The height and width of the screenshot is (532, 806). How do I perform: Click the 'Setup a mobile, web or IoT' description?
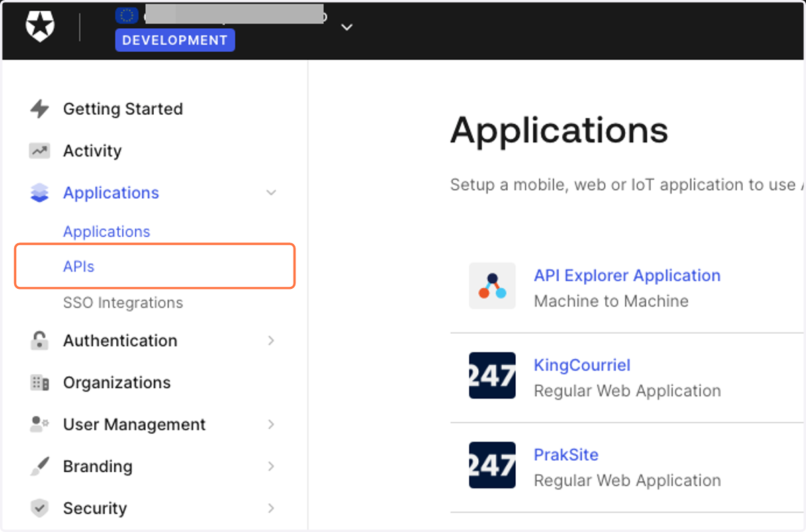627,185
